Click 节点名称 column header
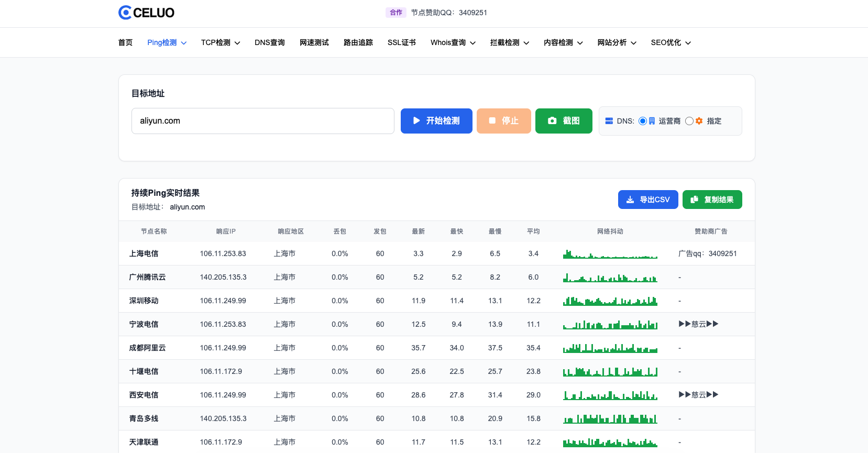Image resolution: width=868 pixels, height=453 pixels. click(154, 231)
